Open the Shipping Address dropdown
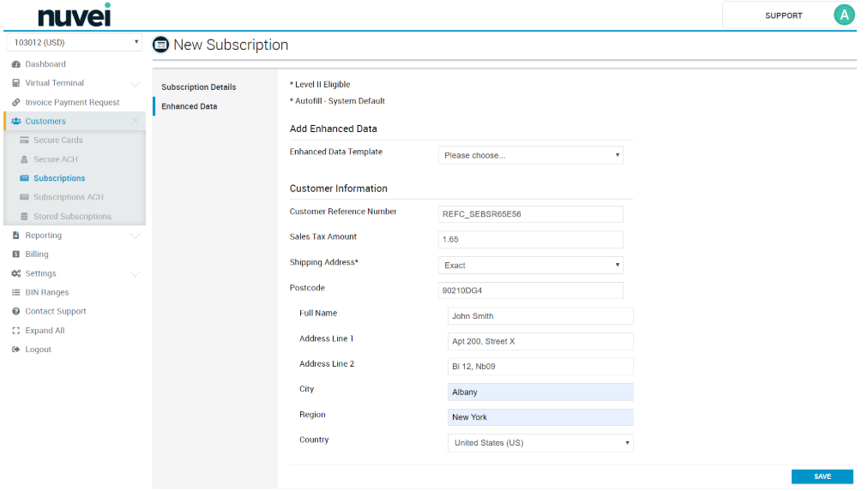 pyautogui.click(x=530, y=266)
